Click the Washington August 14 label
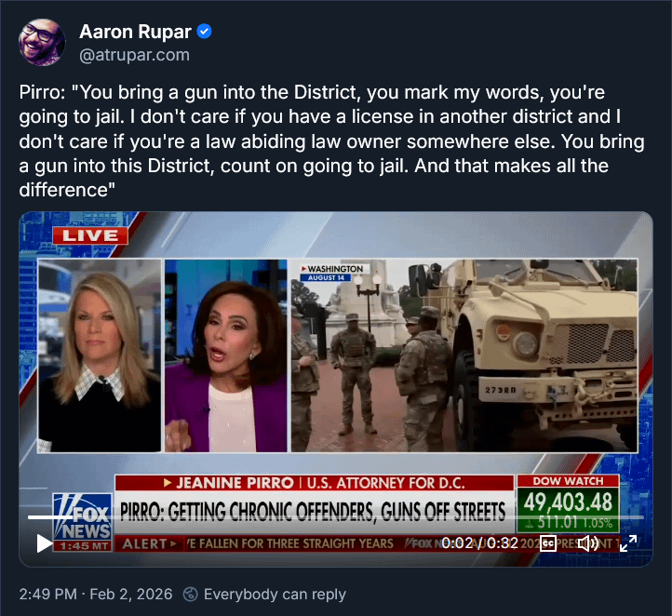The image size is (672, 616). tap(332, 273)
